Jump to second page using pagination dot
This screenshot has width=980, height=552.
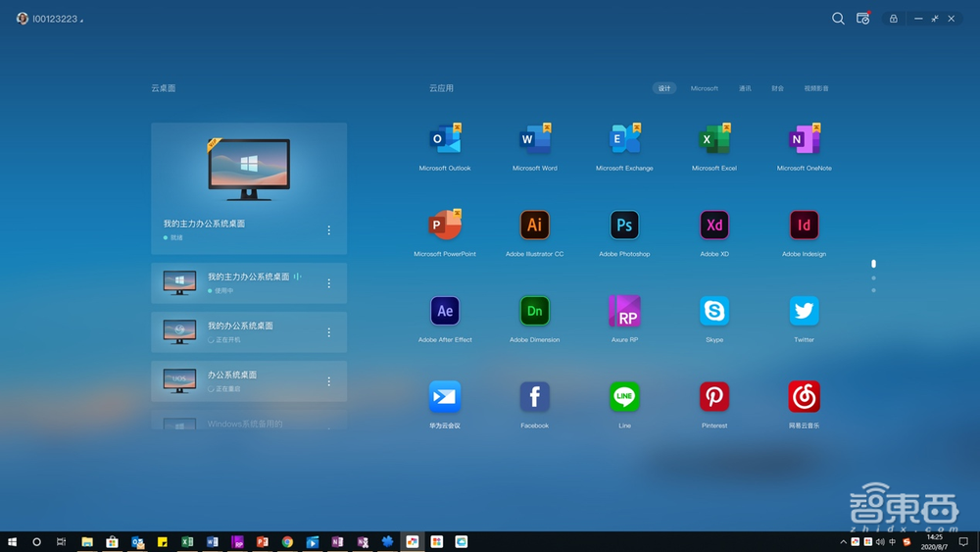click(x=873, y=278)
